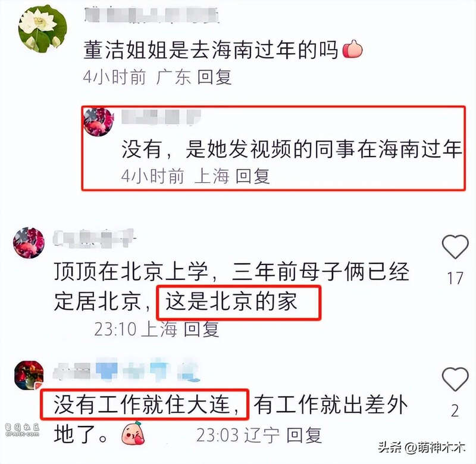Select the comment text 董洁姐姐是去海南过年的吗
This screenshot has height=464, width=476.
click(211, 50)
